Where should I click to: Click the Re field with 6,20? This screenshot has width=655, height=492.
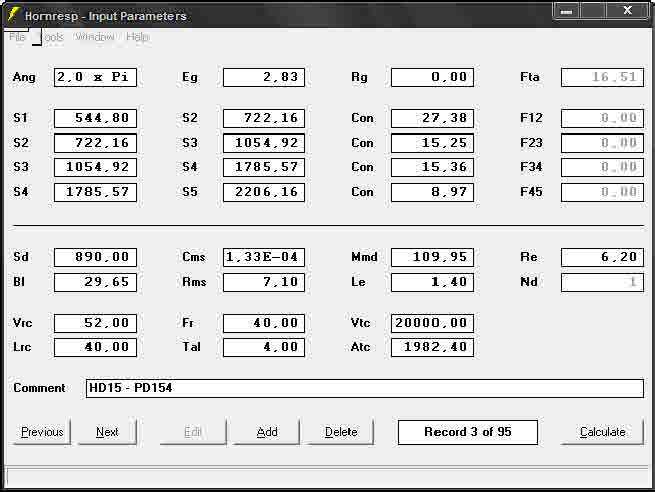pos(602,257)
